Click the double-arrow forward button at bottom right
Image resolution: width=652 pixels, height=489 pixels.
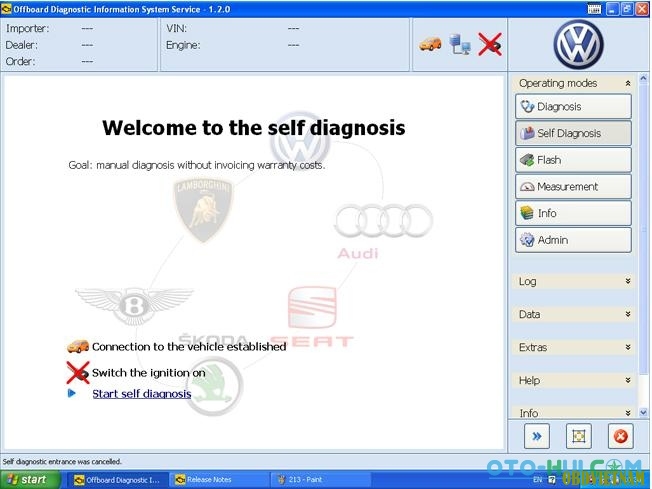[x=537, y=436]
